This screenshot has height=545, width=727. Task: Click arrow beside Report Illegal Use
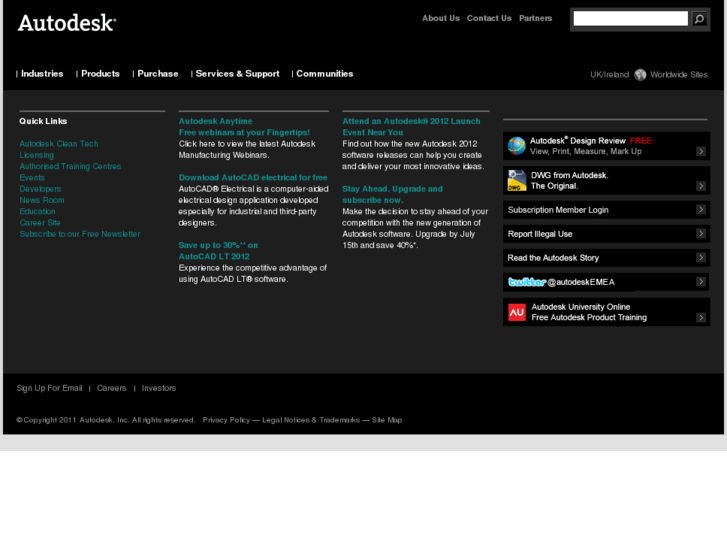(x=701, y=233)
